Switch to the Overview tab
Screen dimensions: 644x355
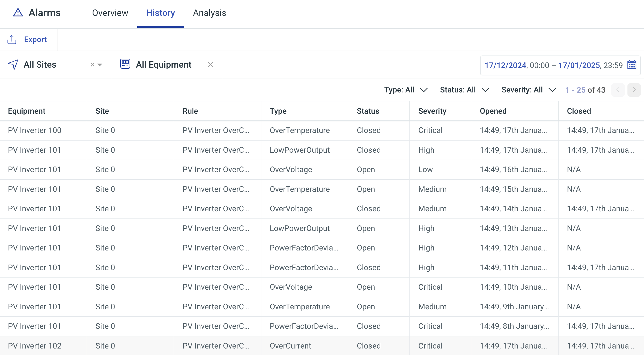(x=110, y=13)
